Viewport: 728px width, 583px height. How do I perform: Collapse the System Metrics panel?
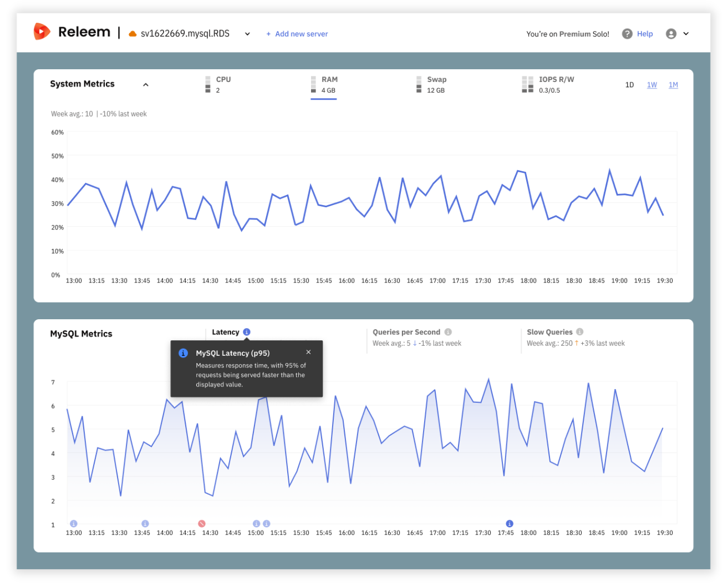click(x=146, y=84)
